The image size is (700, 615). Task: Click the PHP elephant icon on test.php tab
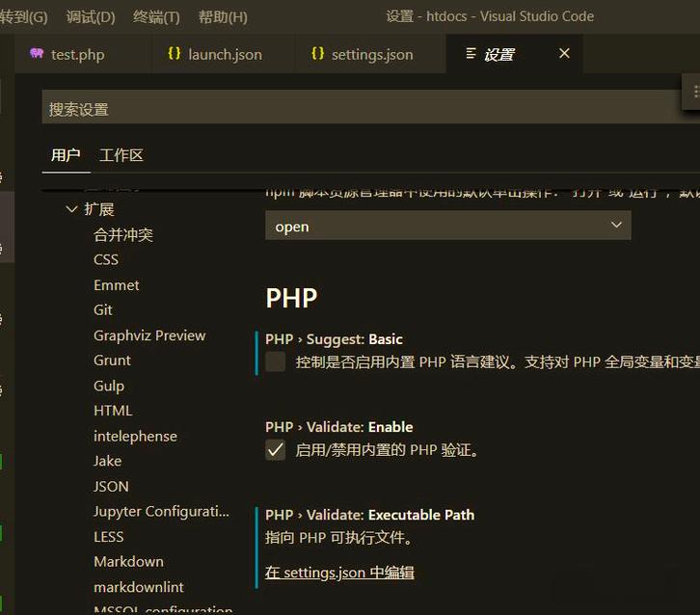point(37,54)
